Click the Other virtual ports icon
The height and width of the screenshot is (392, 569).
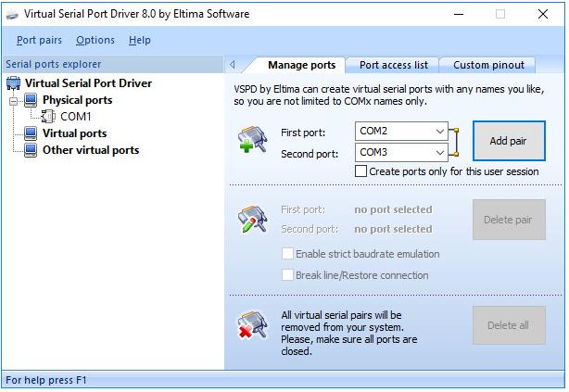point(32,150)
